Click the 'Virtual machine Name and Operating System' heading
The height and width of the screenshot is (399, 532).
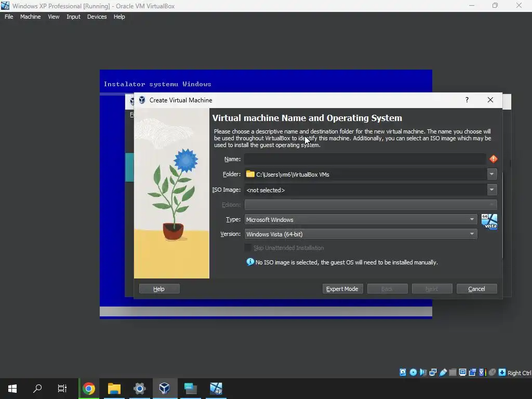click(307, 118)
